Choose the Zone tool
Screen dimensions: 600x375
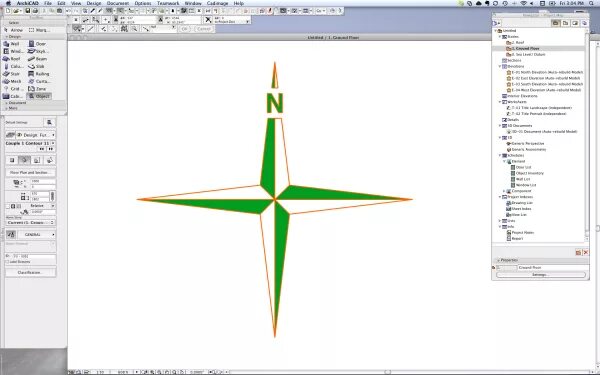[x=38, y=89]
